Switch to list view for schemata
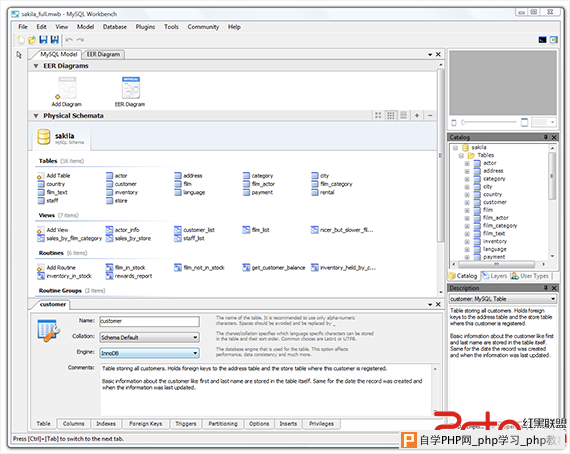570x454 pixels. tap(403, 115)
